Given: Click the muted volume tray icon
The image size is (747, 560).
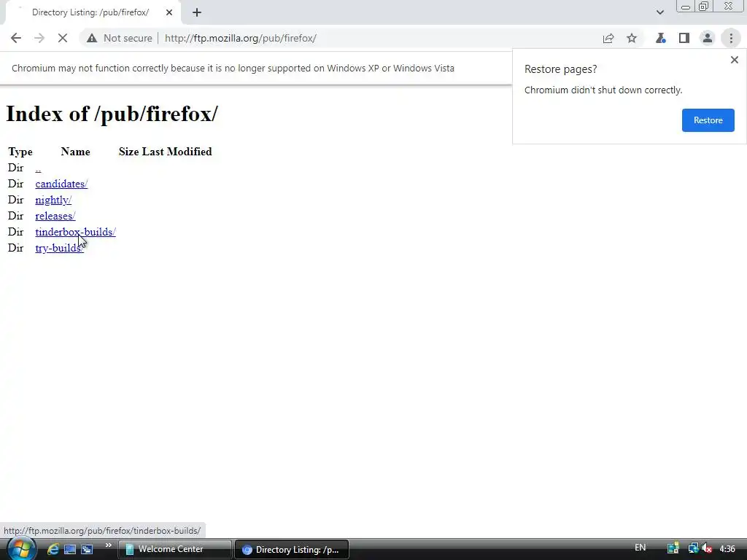Looking at the screenshot, I should [x=707, y=548].
